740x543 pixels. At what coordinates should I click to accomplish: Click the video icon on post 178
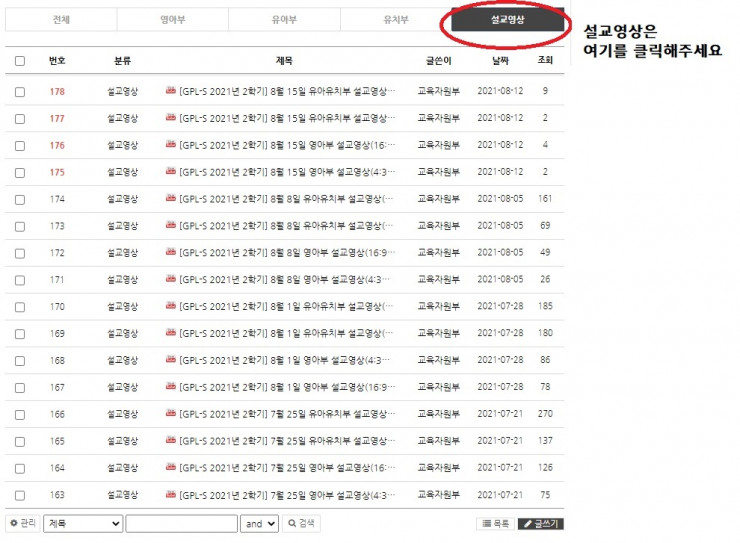coord(170,91)
